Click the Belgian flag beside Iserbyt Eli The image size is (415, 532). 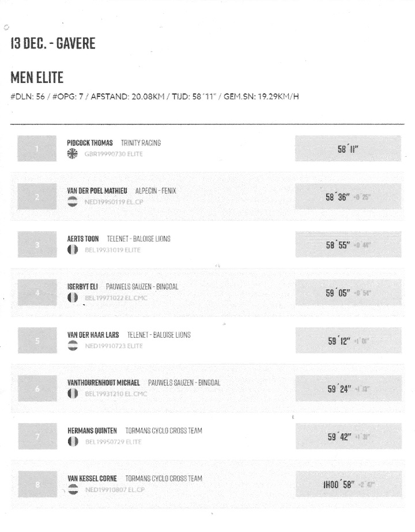tap(73, 298)
